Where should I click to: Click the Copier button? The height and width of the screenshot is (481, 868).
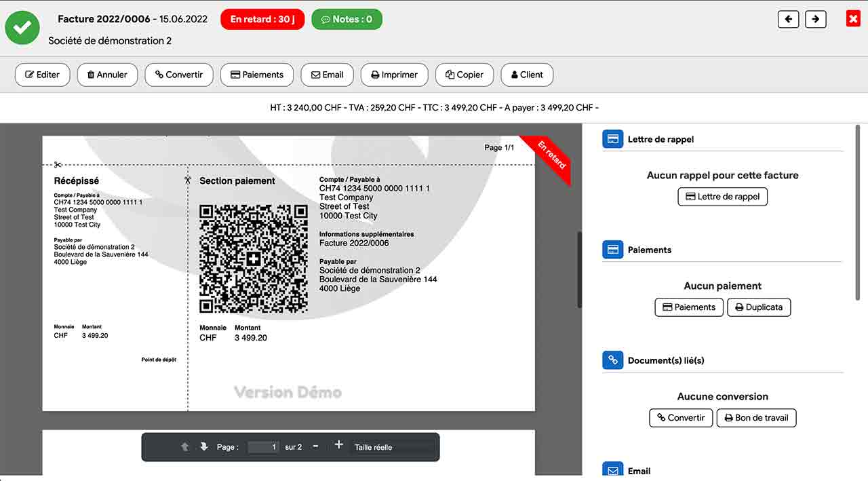(x=465, y=75)
